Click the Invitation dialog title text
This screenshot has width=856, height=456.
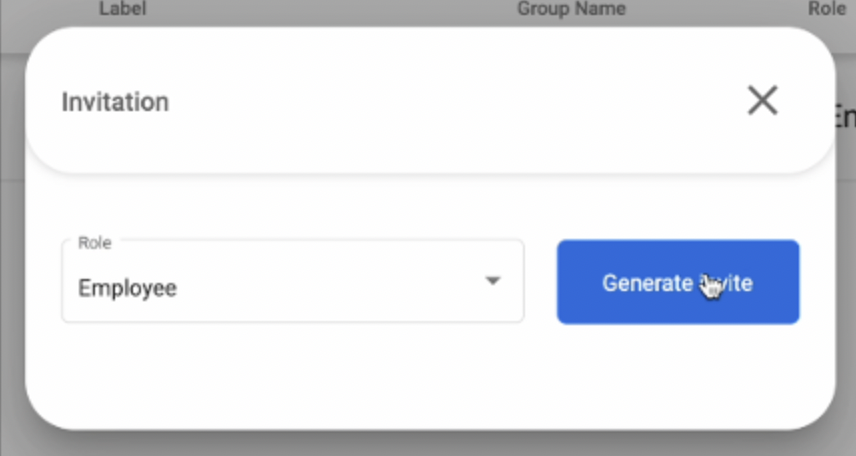point(115,102)
